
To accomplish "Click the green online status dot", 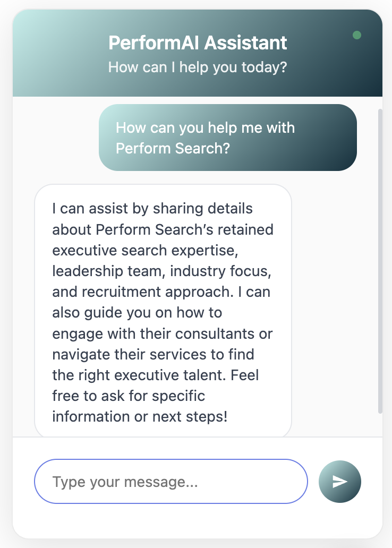I will (357, 35).
